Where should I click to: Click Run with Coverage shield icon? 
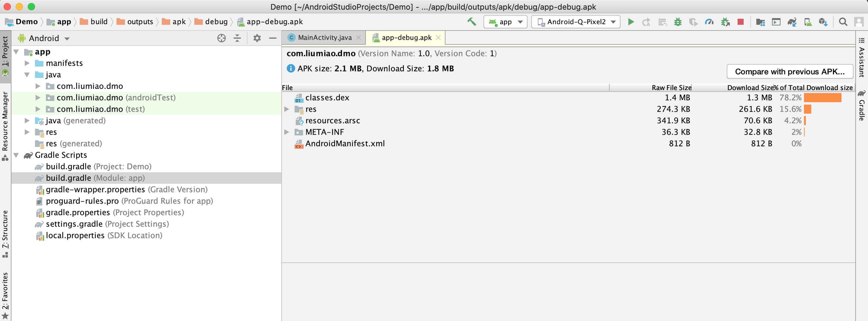coord(693,22)
